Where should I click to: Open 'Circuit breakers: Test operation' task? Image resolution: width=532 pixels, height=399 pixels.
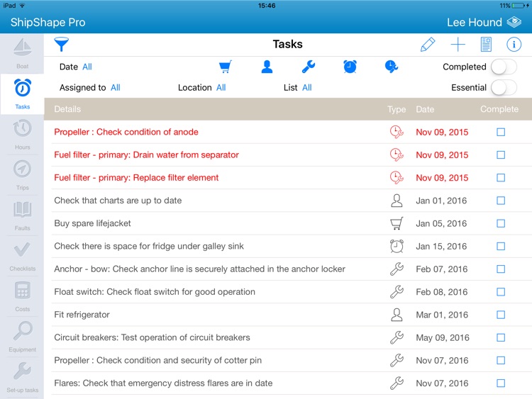(x=152, y=337)
